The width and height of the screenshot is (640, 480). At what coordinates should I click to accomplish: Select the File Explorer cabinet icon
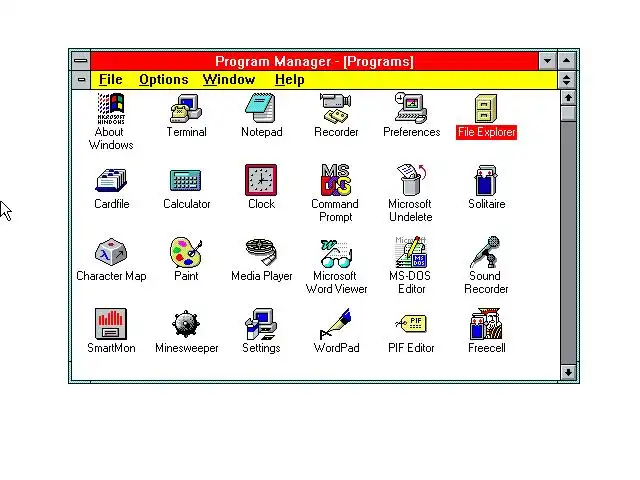[486, 109]
